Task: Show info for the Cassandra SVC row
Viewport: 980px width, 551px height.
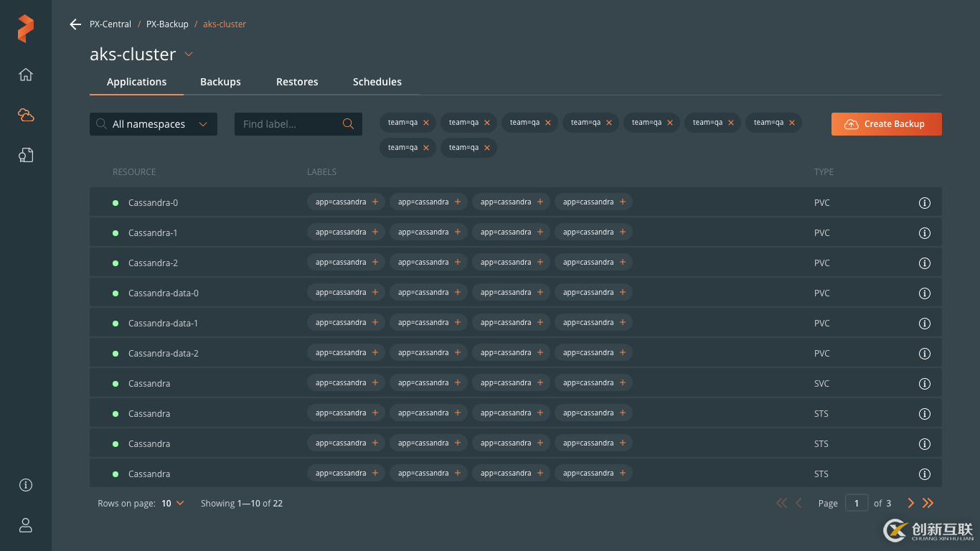Action: [x=925, y=384]
